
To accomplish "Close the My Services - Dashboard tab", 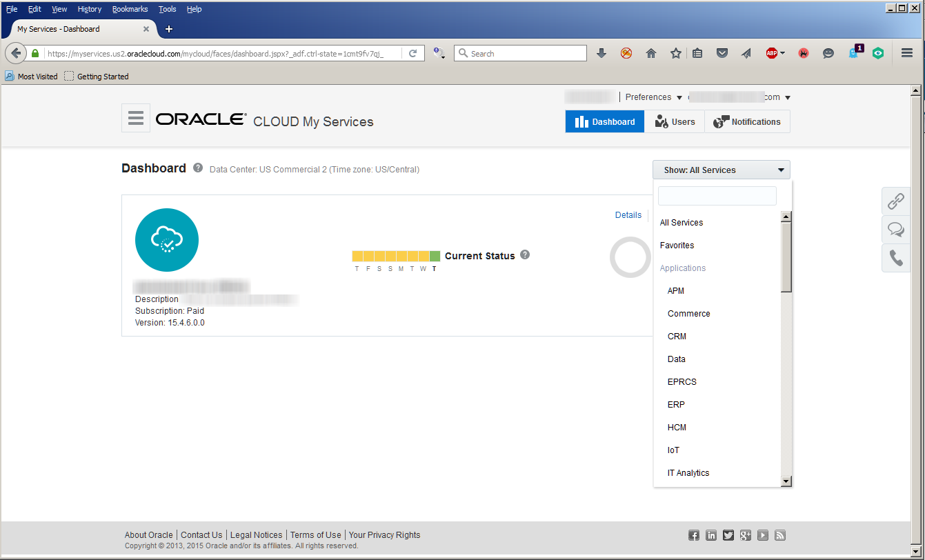I will (x=146, y=29).
